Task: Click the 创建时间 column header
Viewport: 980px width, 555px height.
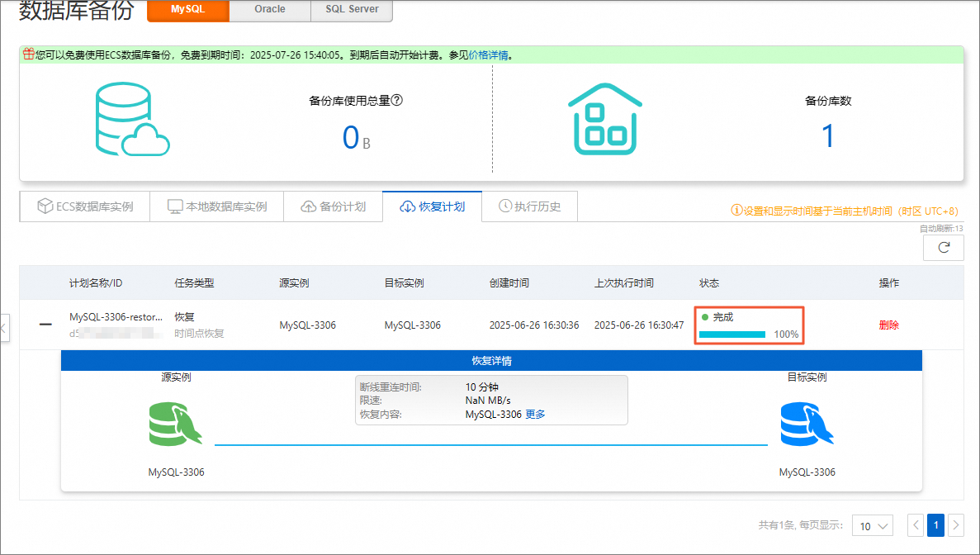Action: pyautogui.click(x=509, y=283)
